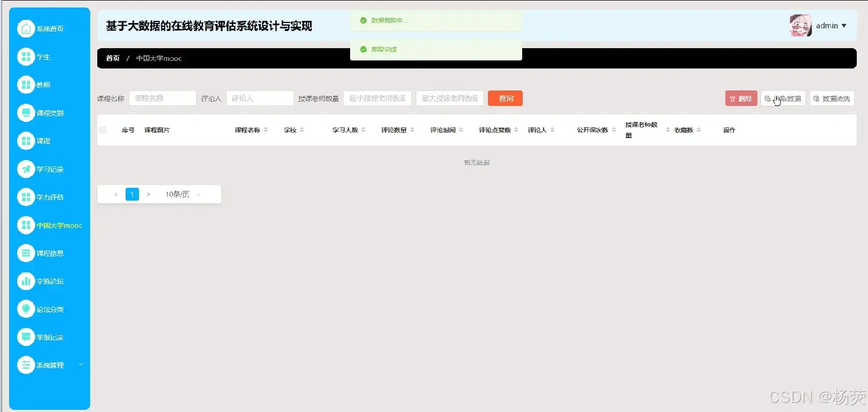Focus the 课程名称 search field
Screen dimensions: 868x412
coord(162,98)
